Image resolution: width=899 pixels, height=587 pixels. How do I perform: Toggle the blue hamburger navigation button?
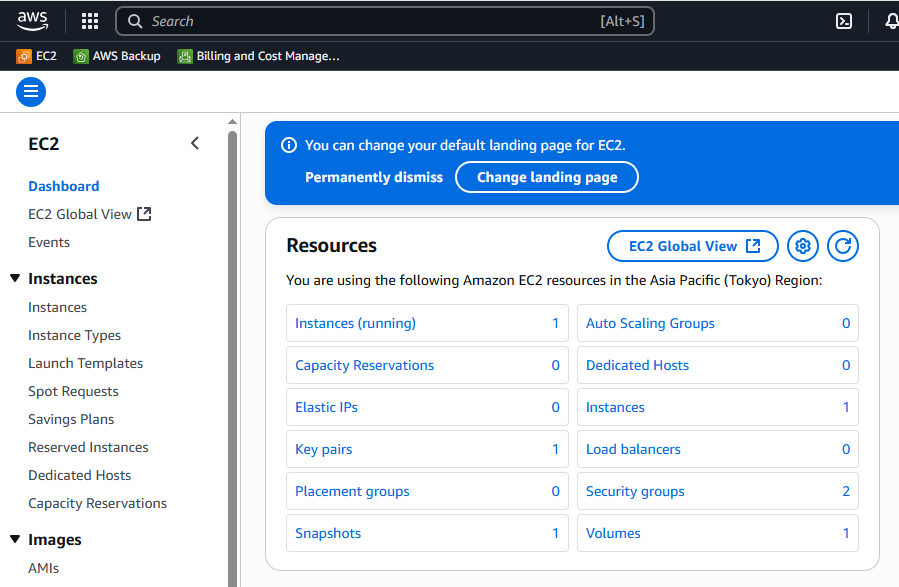(31, 92)
